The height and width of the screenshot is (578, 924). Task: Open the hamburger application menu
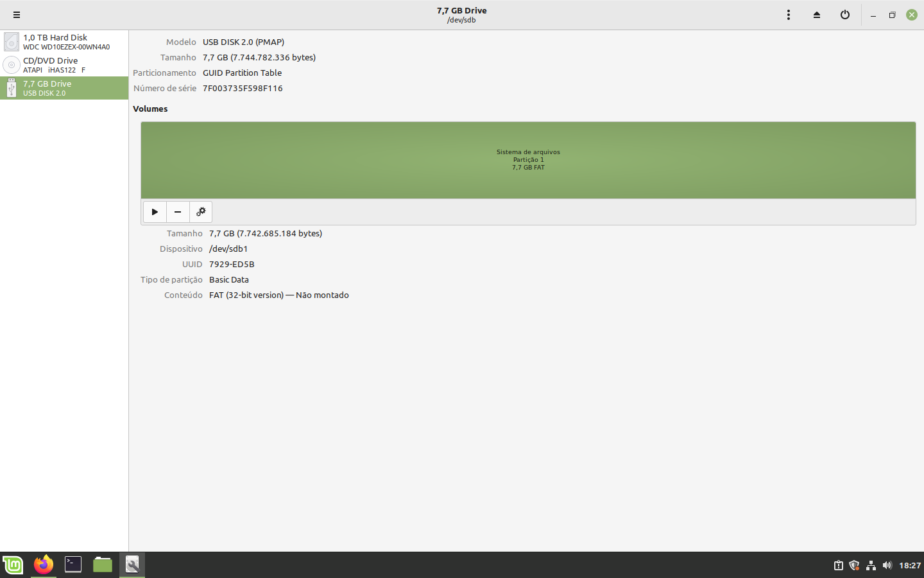pos(17,15)
